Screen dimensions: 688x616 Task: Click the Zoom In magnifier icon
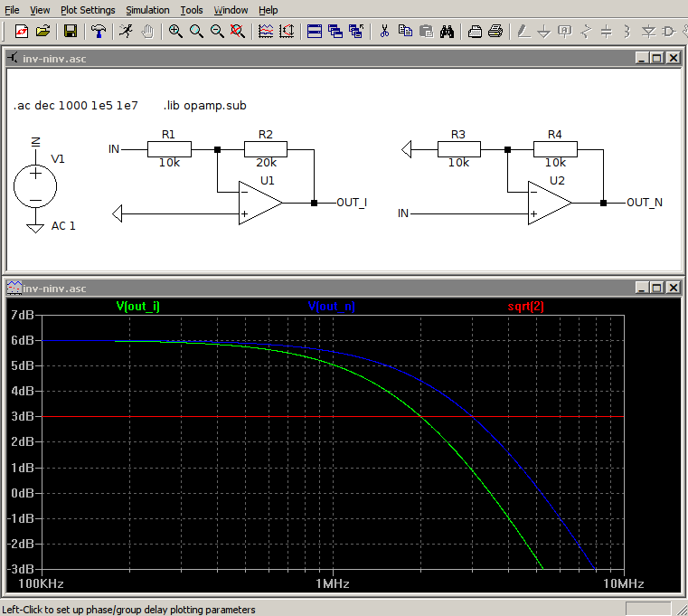175,31
